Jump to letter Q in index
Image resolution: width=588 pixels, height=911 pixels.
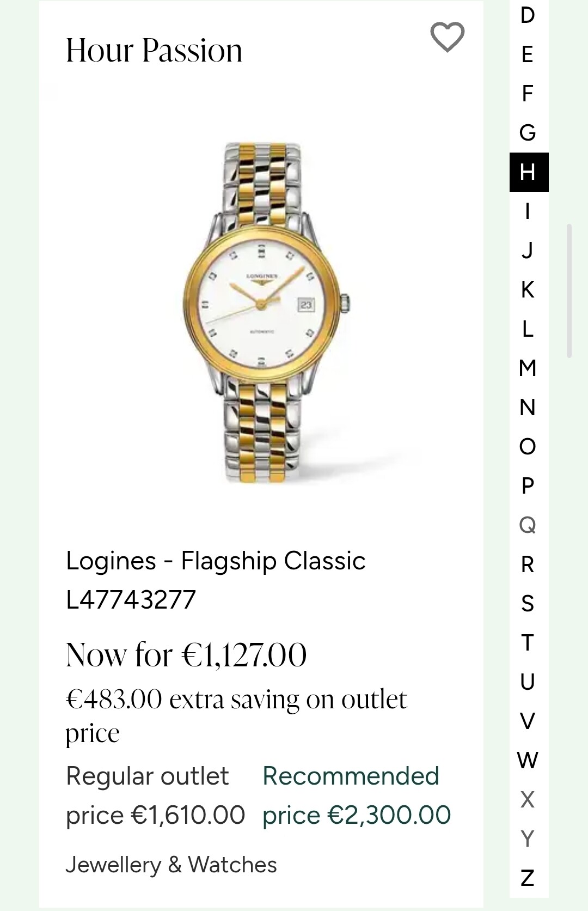click(528, 525)
